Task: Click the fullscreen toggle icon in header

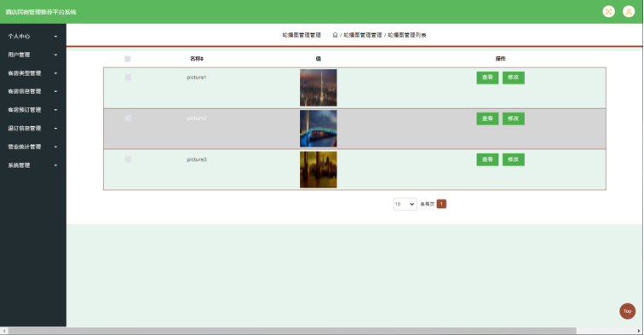Action: coord(609,12)
